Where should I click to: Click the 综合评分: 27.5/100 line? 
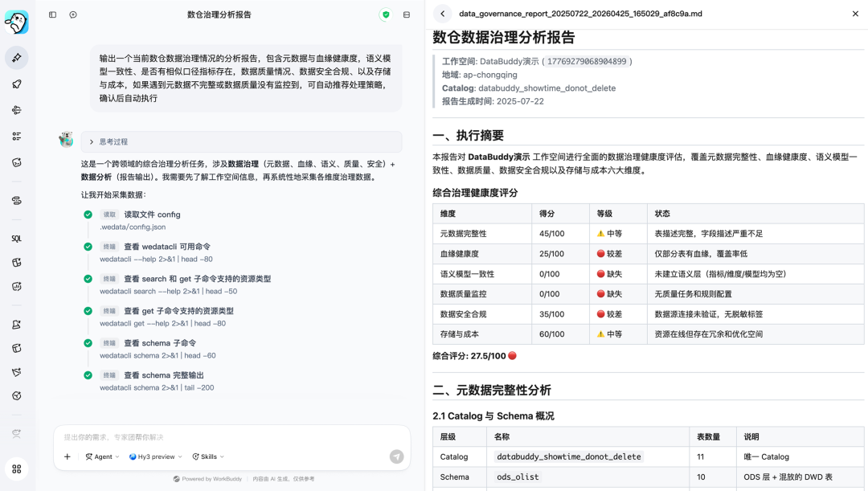point(474,356)
